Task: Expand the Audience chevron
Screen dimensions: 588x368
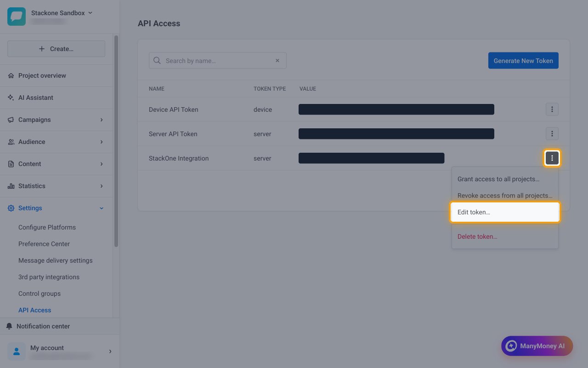Action: [102, 142]
